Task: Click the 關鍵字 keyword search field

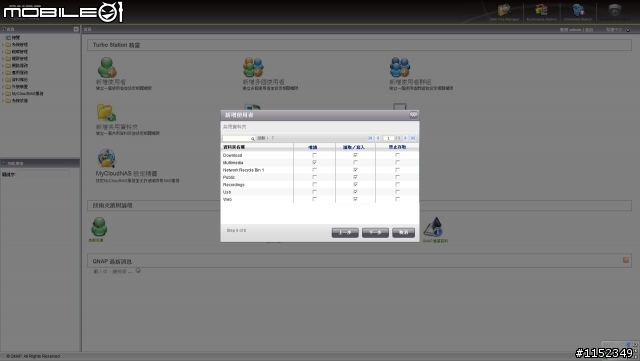Action: point(43,174)
